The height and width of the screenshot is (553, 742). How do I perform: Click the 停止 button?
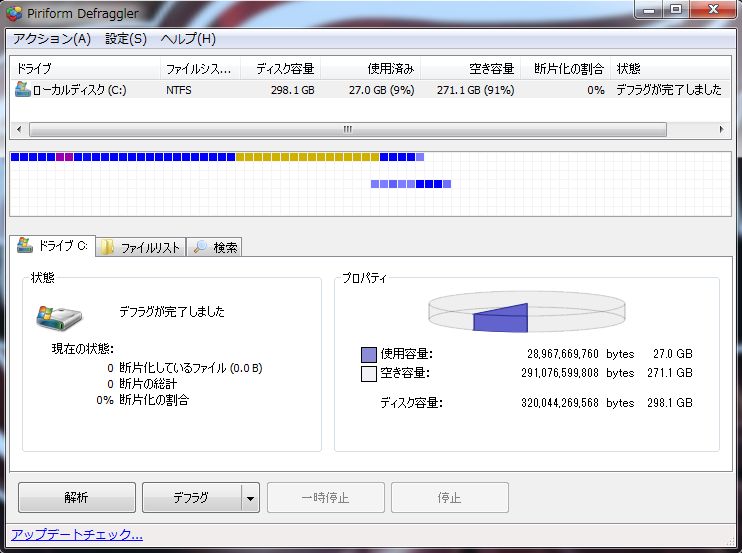(450, 497)
